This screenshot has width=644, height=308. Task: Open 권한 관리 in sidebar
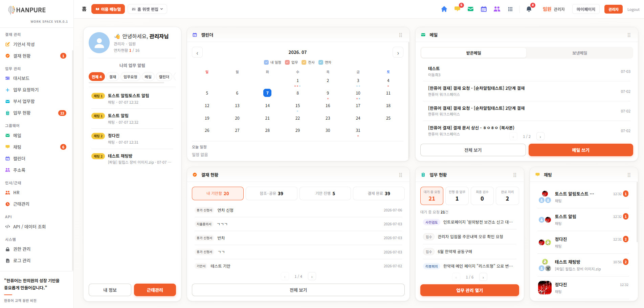pos(36,249)
